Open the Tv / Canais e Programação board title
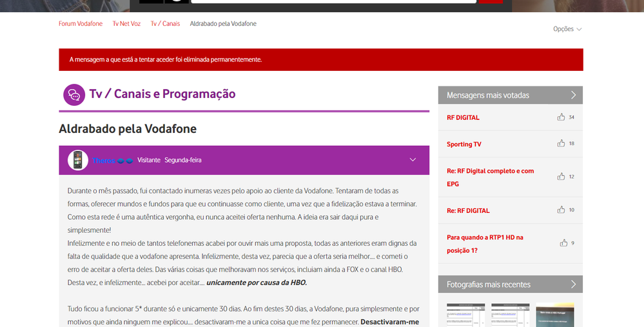This screenshot has height=327, width=644. point(162,94)
